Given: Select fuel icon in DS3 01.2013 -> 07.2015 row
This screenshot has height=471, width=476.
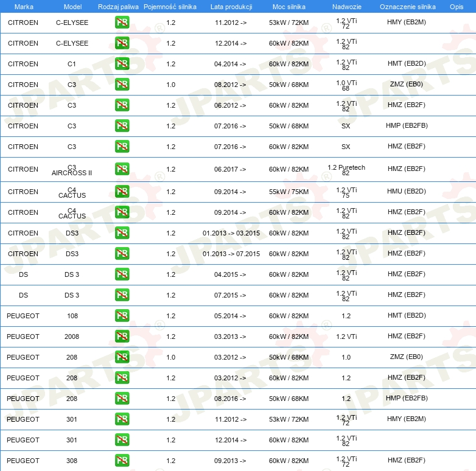Looking at the screenshot, I should pos(122,253).
